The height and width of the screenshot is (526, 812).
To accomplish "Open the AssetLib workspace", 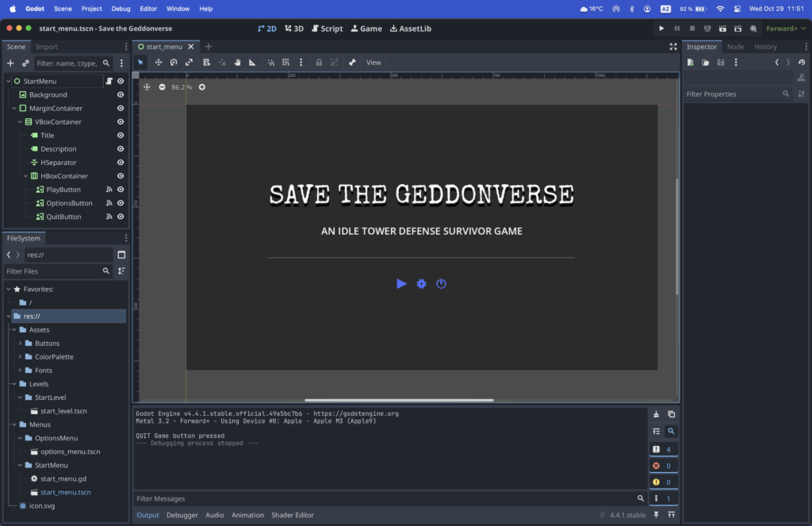I will [x=409, y=29].
